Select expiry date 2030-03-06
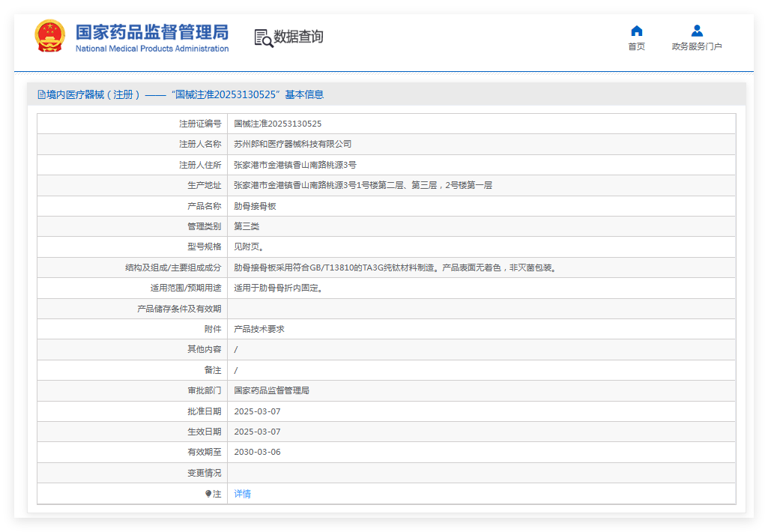Screen dimensions: 768x532 (257, 452)
